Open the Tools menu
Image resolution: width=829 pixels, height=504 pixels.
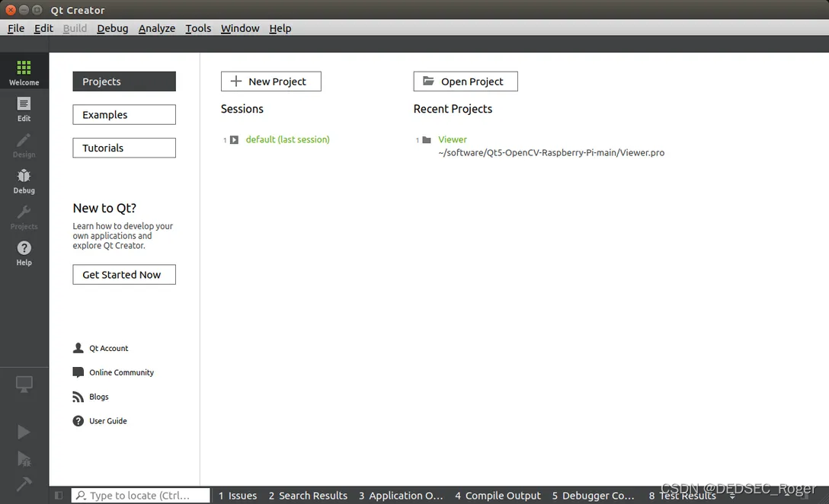click(x=198, y=28)
